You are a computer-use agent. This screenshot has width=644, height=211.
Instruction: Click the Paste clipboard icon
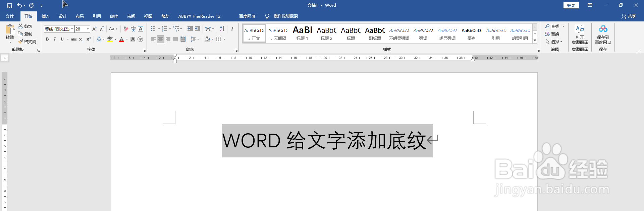10,29
